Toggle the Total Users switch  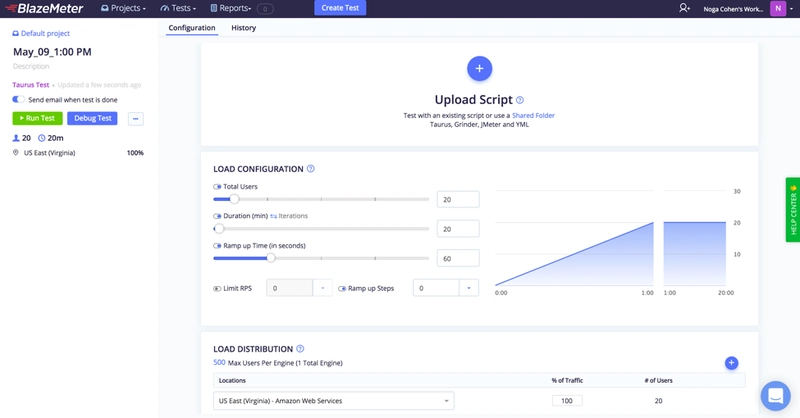pyautogui.click(x=217, y=187)
